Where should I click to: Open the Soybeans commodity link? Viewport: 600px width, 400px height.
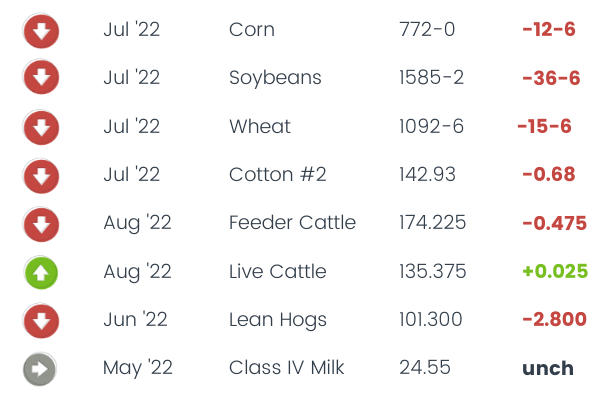point(275,78)
